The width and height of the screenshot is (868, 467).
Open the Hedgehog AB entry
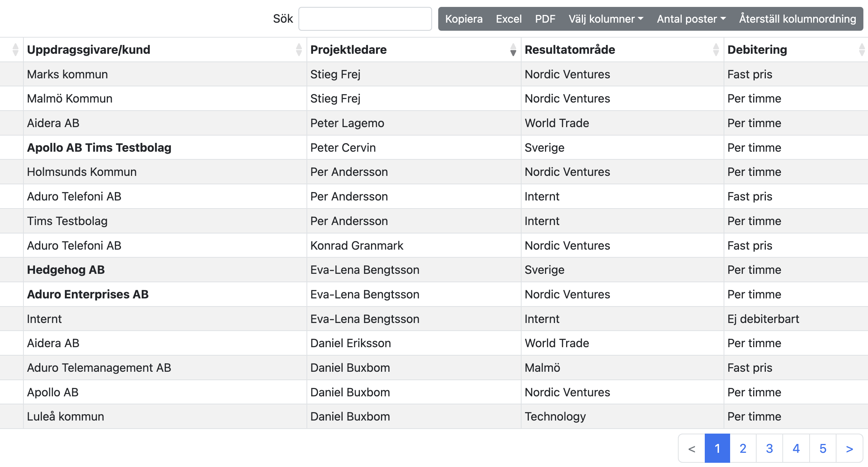pyautogui.click(x=66, y=270)
